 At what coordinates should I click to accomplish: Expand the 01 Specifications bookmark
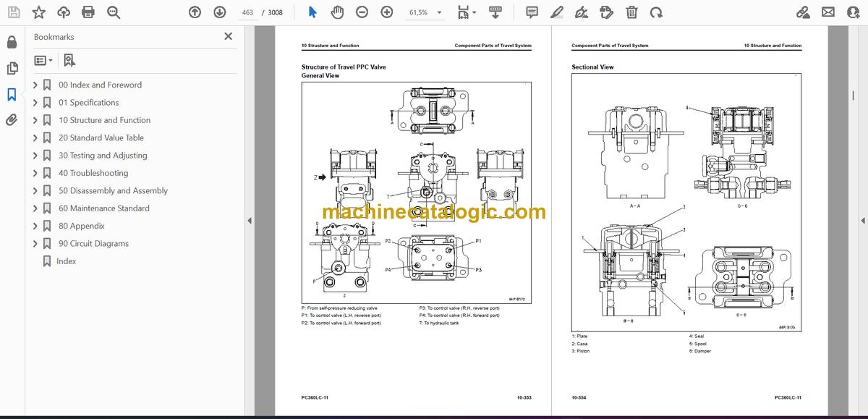(35, 103)
